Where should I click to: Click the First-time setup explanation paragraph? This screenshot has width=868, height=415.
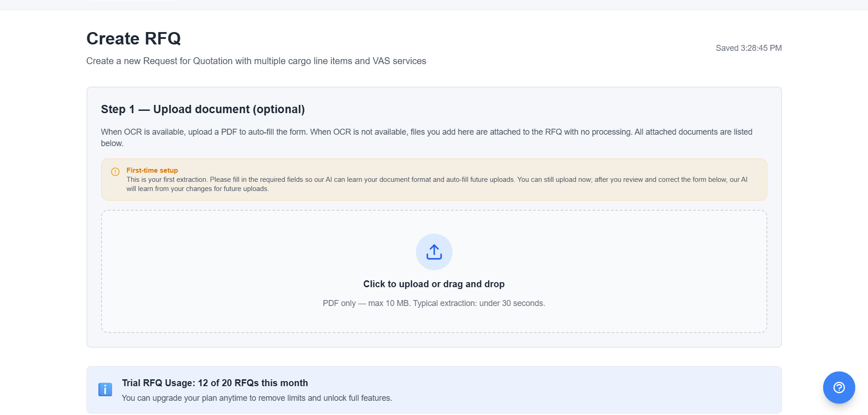(x=437, y=184)
